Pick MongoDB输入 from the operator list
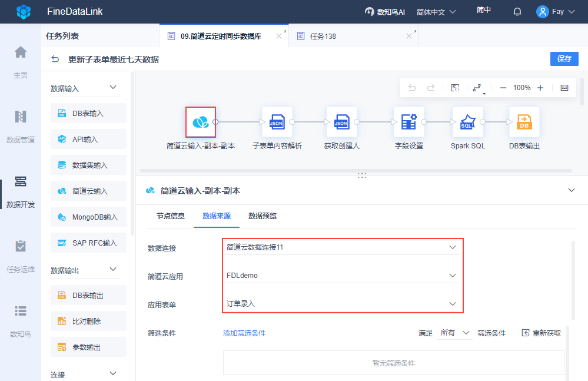588x381 pixels. (88, 217)
